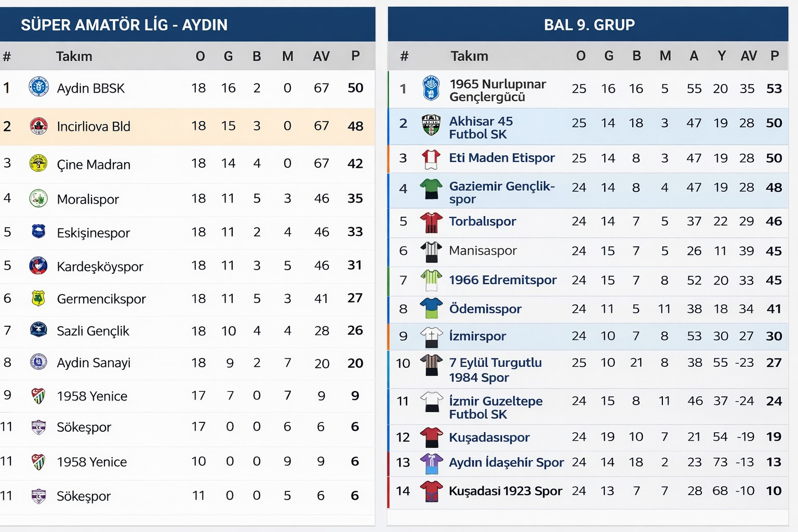Click the Aydin BBSK club logo

38,87
